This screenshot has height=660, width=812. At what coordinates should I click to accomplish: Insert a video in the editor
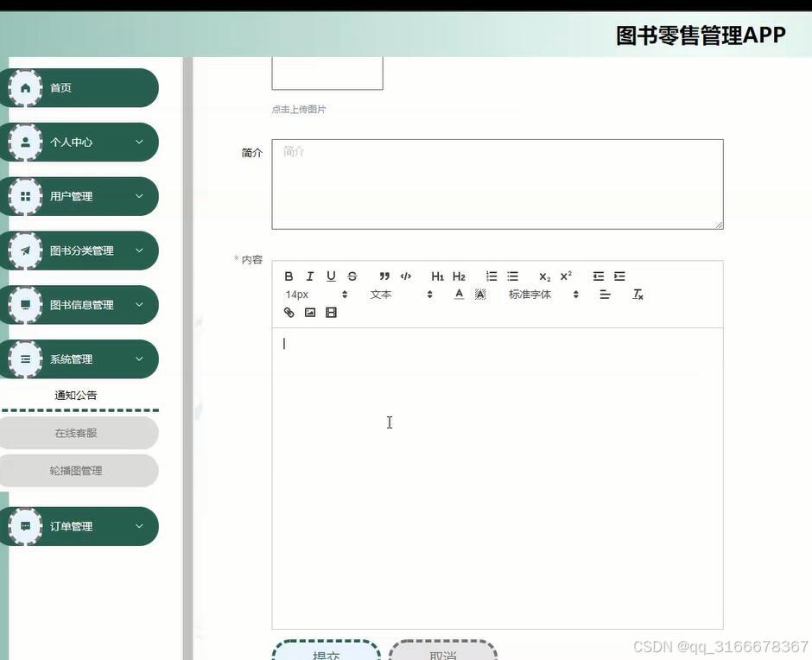click(331, 313)
